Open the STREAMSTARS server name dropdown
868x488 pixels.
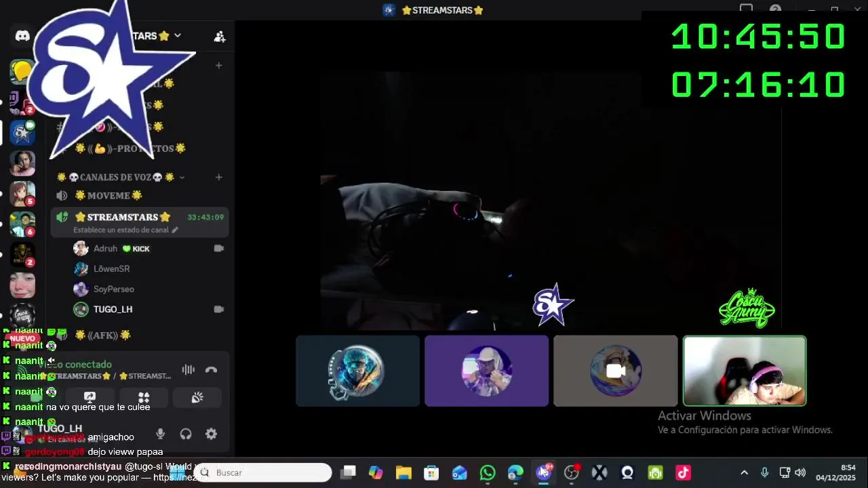pos(178,36)
